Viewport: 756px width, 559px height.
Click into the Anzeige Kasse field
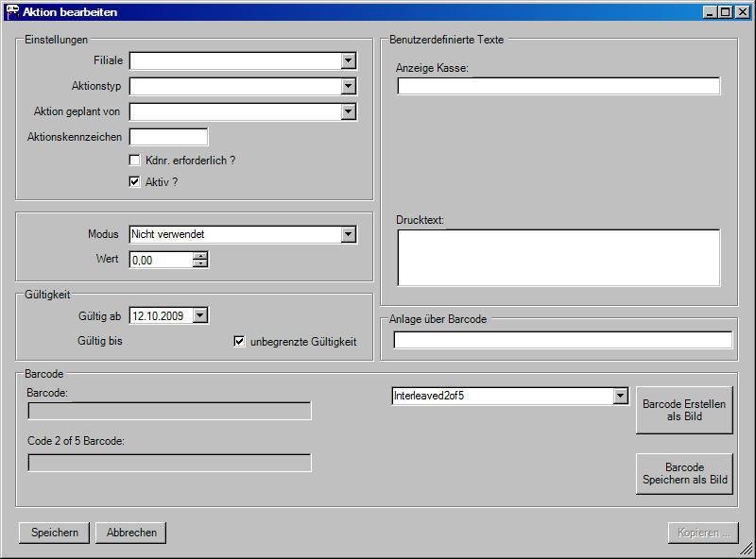(558, 87)
